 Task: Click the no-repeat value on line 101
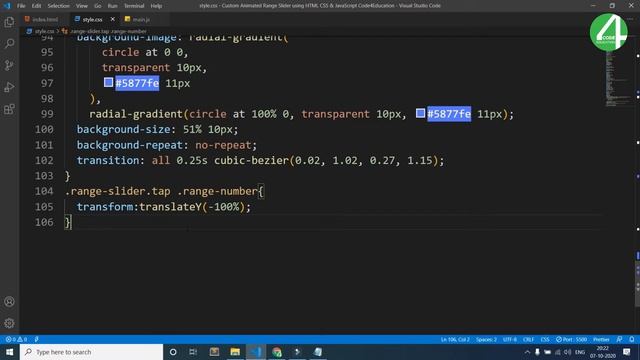point(223,145)
